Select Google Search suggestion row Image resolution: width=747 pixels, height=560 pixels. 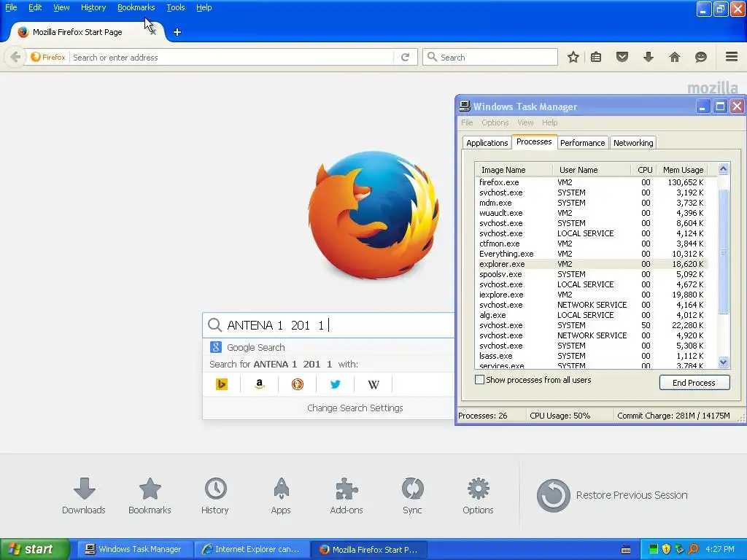coord(329,348)
